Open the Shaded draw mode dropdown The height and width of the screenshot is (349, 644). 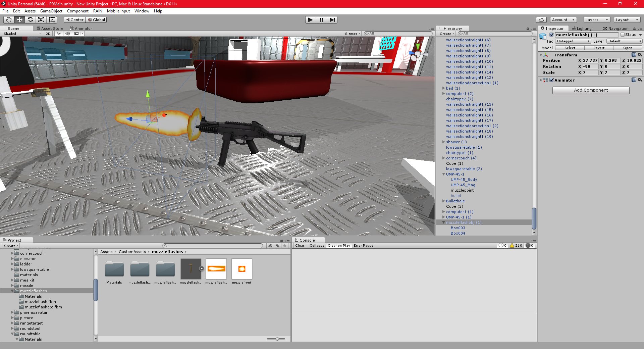click(22, 34)
